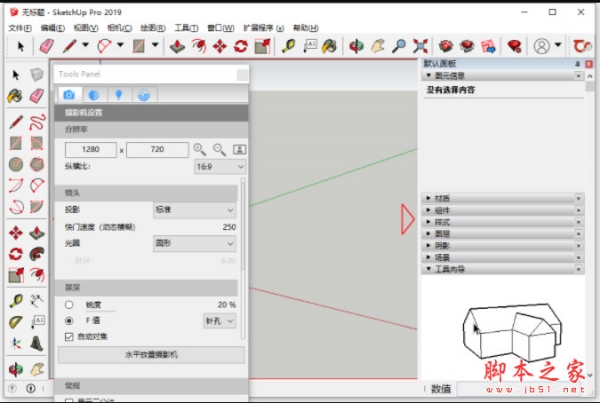Image resolution: width=600 pixels, height=403 pixels.
Task: Select the Tape Measure tool in top toolbar
Action: click(288, 46)
